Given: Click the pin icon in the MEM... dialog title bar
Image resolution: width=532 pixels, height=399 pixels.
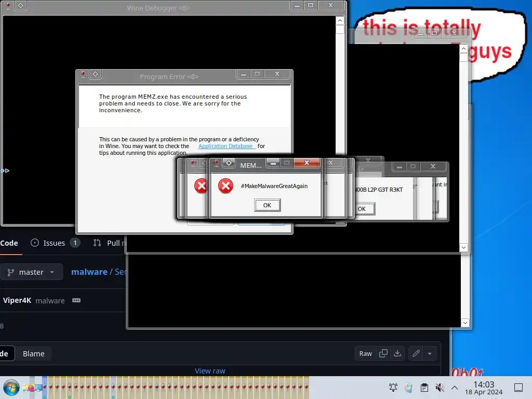Looking at the screenshot, I should 229,163.
